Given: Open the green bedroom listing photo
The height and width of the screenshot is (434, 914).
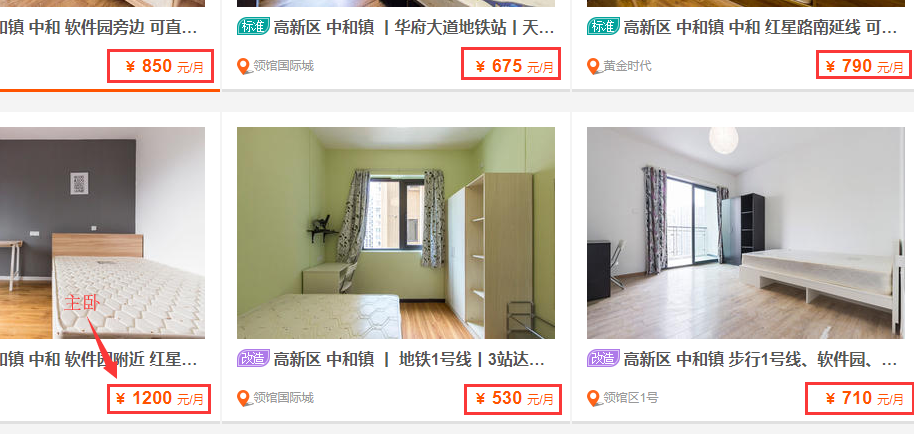Looking at the screenshot, I should [396, 233].
